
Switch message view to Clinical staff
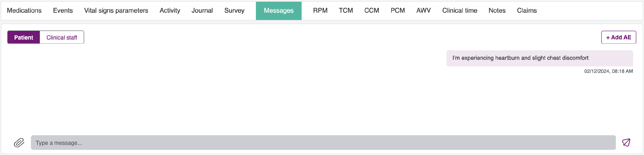click(62, 37)
